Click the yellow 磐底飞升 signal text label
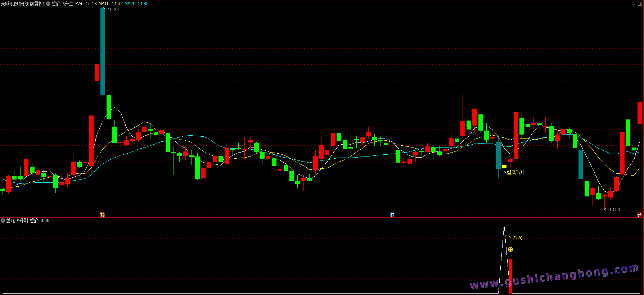Screen dimensions: 644x295 (x=515, y=173)
